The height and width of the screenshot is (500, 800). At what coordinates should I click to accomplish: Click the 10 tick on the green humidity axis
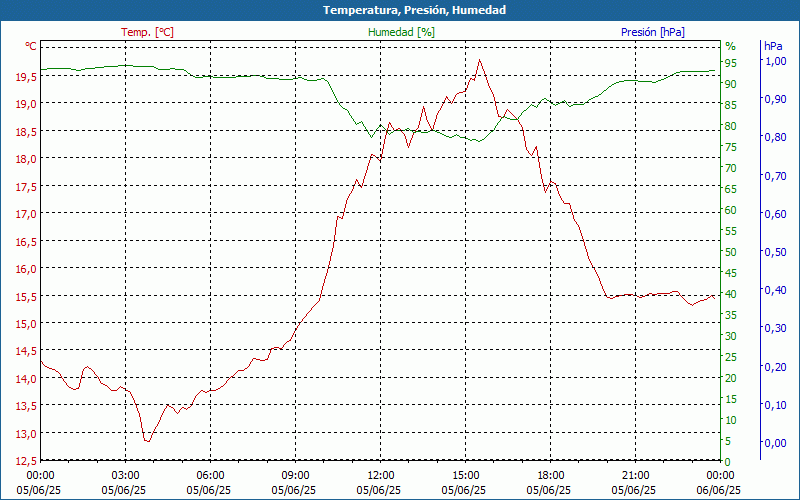pos(730,420)
